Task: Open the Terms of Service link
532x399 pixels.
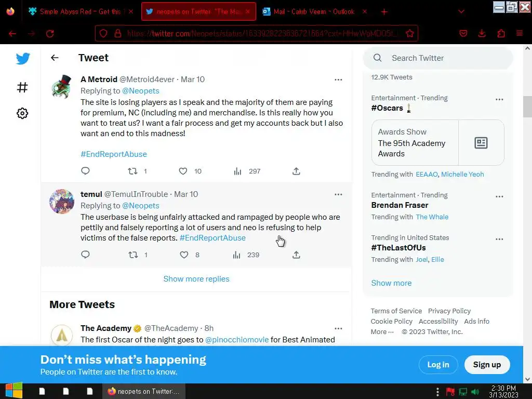Action: pos(396,311)
